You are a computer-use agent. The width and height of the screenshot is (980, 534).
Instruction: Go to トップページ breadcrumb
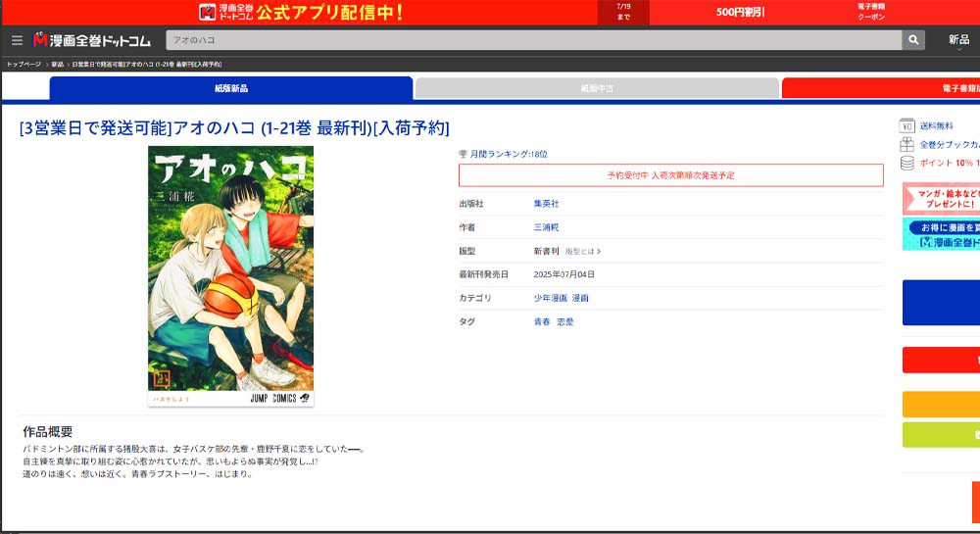(x=24, y=65)
